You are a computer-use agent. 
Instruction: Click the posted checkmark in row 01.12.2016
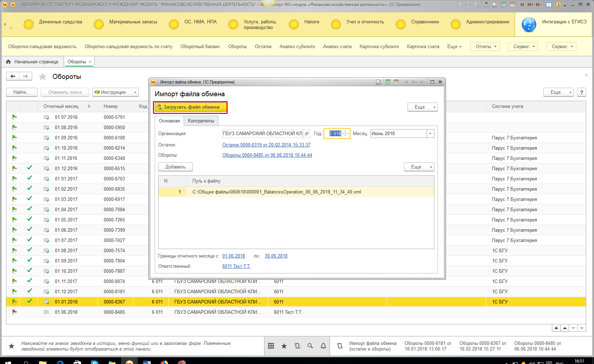29,168
